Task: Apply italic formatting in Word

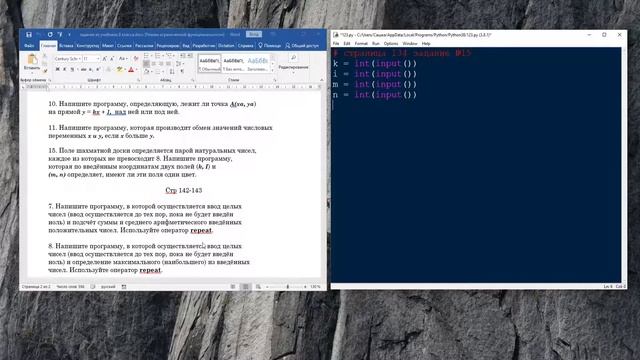Action: 64,69
